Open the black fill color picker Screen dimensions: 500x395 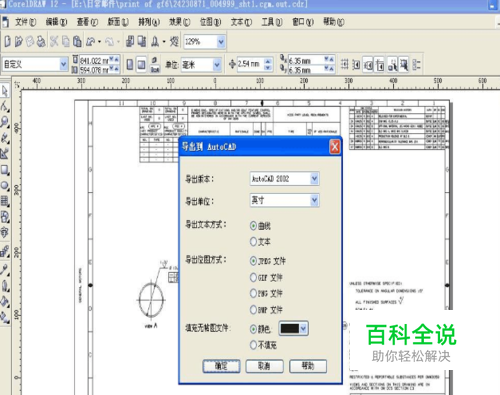[x=293, y=329]
